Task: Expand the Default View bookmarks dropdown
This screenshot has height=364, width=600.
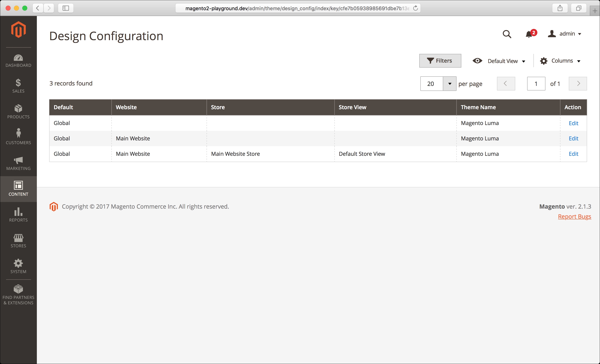Action: [499, 61]
